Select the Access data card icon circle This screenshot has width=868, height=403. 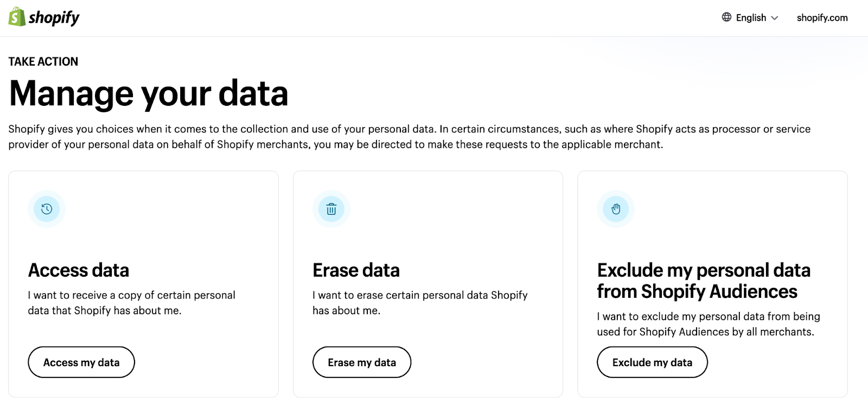[x=47, y=208]
